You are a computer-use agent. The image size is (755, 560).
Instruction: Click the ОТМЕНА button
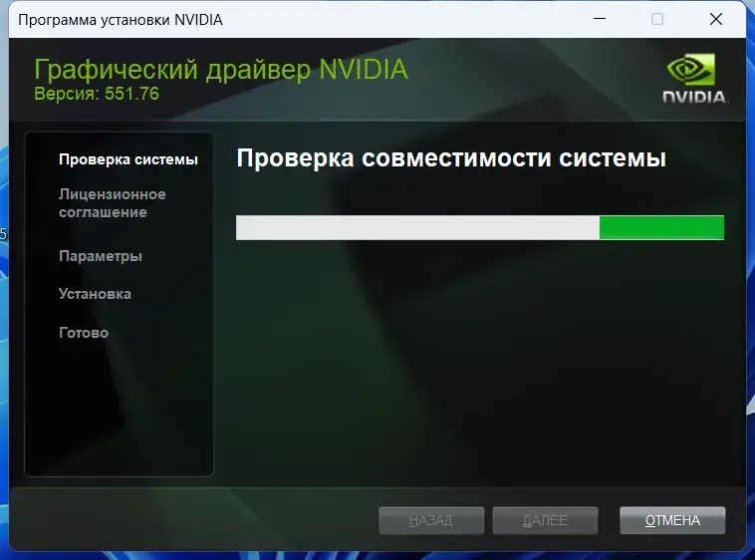(672, 520)
